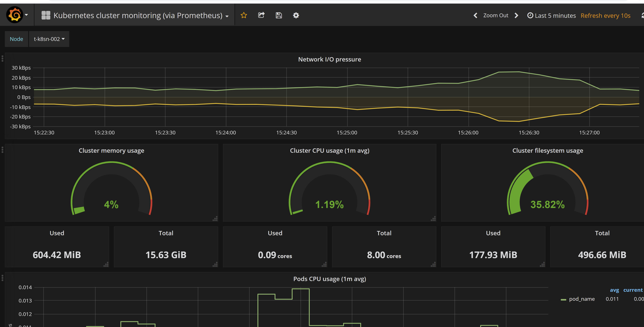Open CPU Used panel title menu

[x=275, y=233]
